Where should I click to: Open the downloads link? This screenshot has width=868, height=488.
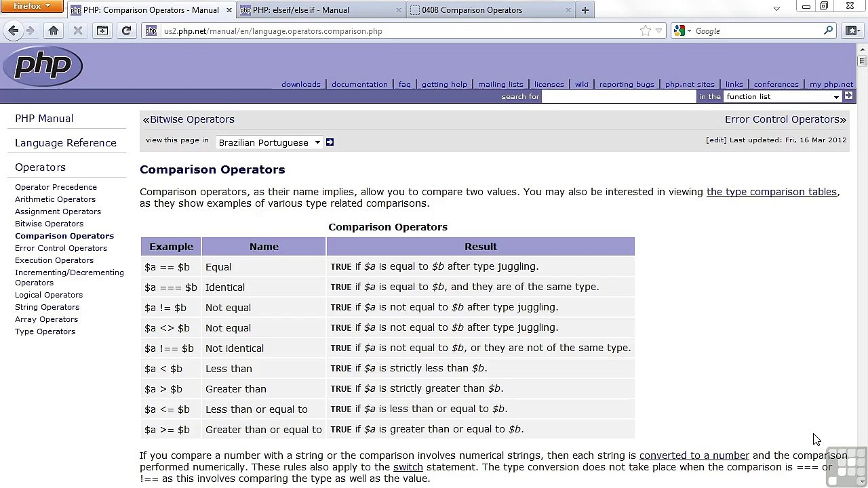[301, 84]
